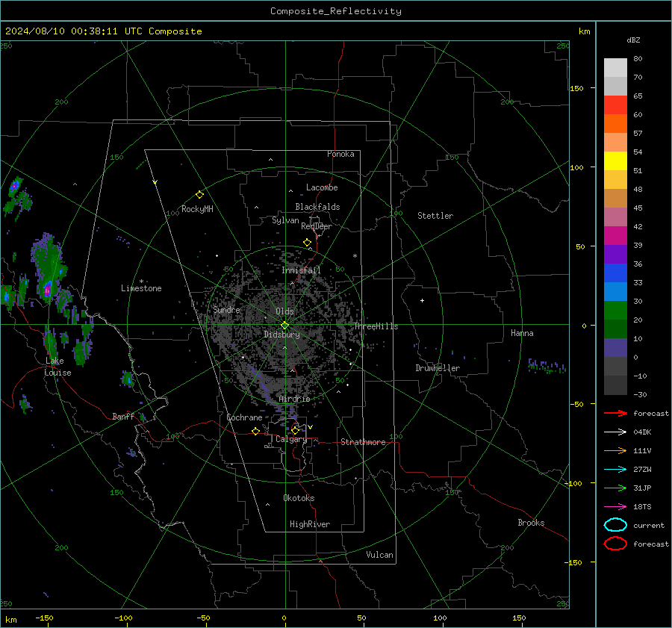
Task: Click the Brooks city label
Action: [x=531, y=523]
